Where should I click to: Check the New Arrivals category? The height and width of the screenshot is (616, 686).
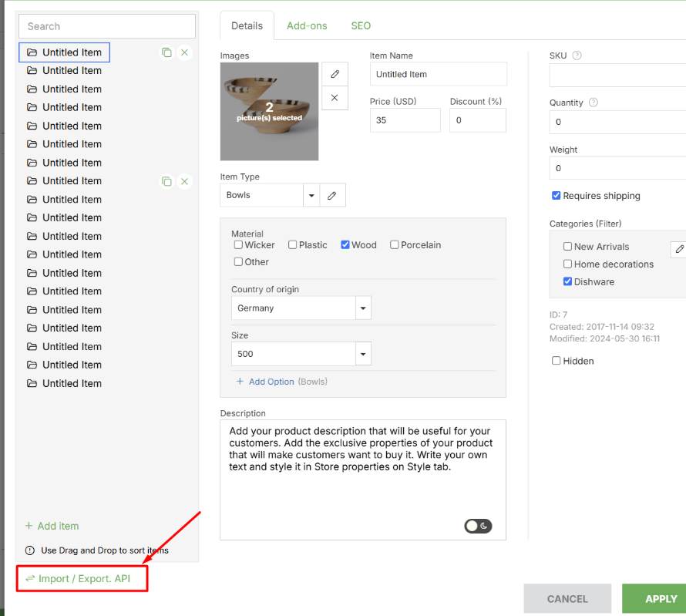click(x=567, y=246)
